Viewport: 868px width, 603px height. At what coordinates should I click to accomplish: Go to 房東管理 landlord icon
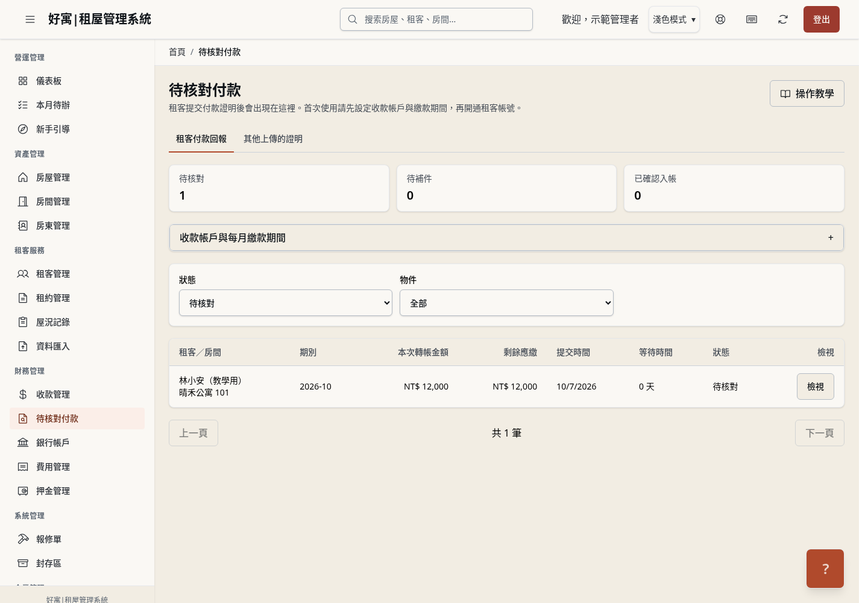tap(23, 226)
